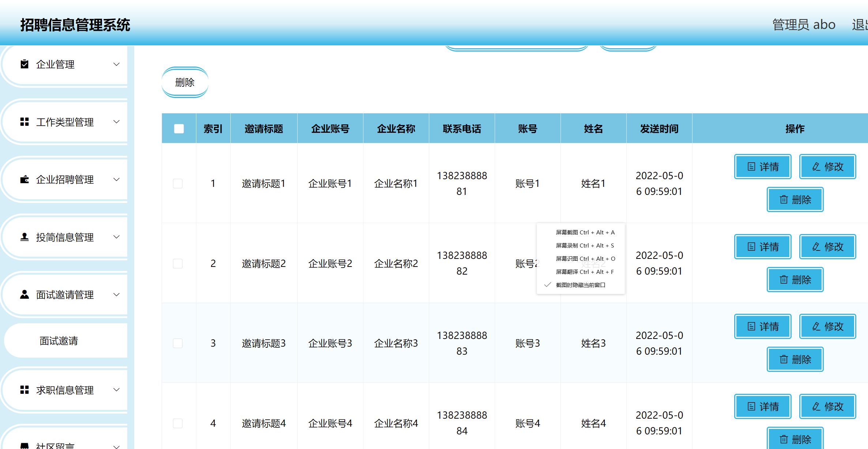Click the grid icon beside 求职信息管理

(x=24, y=390)
